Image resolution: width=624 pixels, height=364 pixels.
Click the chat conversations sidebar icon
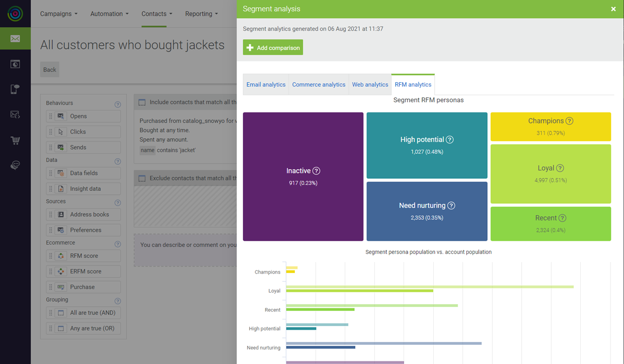(15, 165)
